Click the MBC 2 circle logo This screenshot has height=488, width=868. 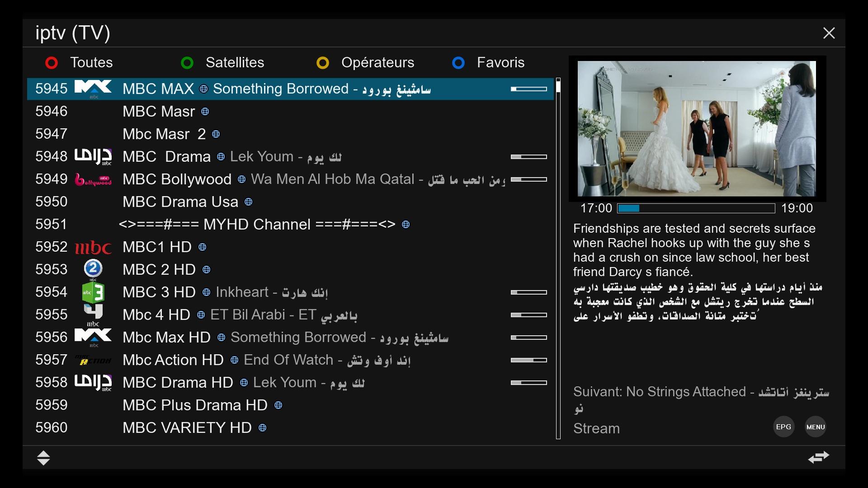[93, 269]
